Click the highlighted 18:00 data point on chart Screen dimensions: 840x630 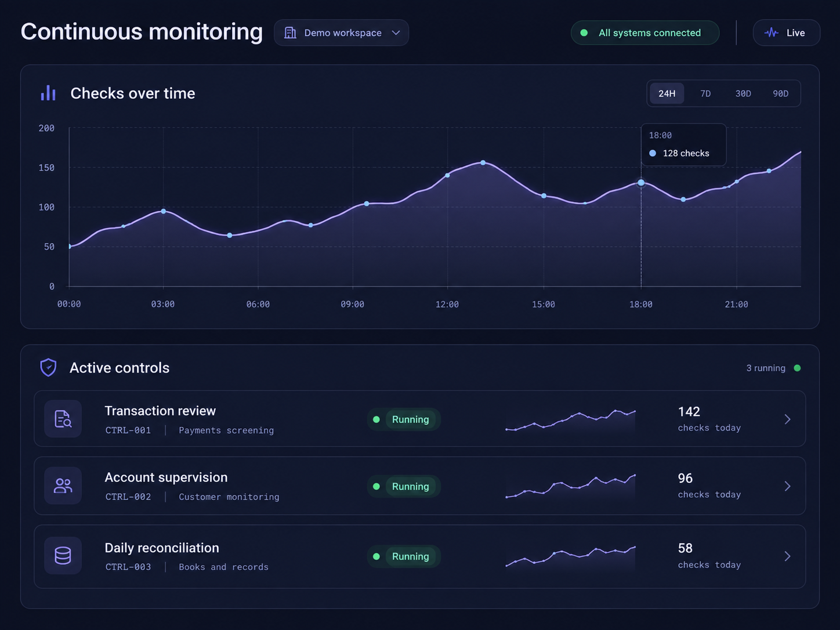(x=641, y=183)
